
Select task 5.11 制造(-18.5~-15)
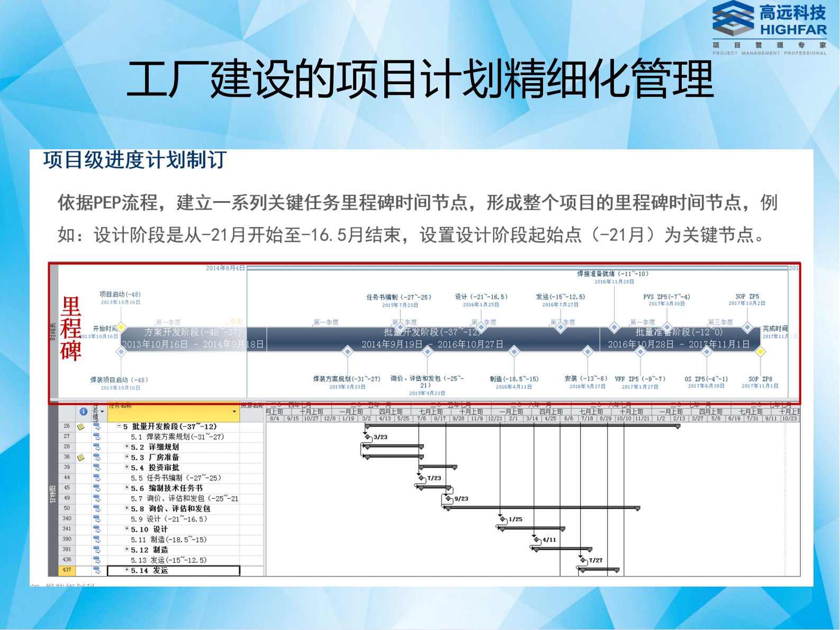168,539
